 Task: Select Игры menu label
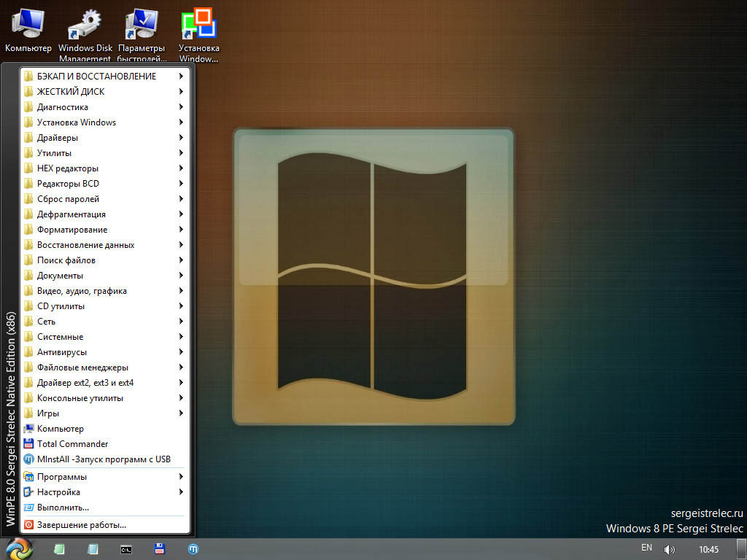(48, 414)
